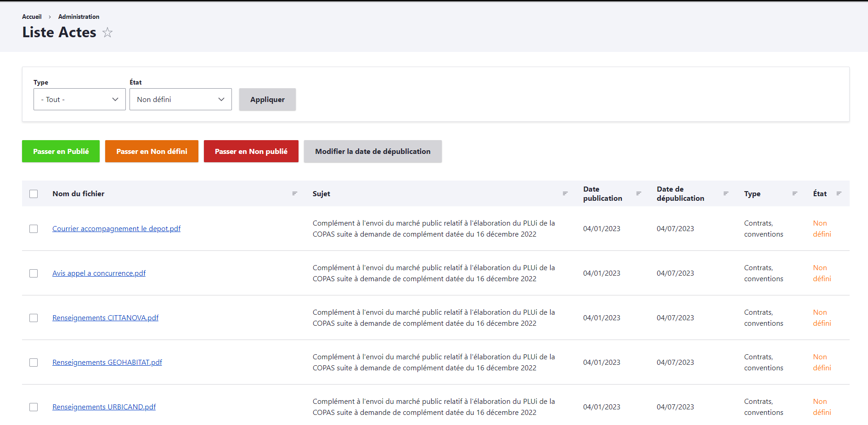868x425 pixels.
Task: Click the État column sort icon
Action: (839, 194)
